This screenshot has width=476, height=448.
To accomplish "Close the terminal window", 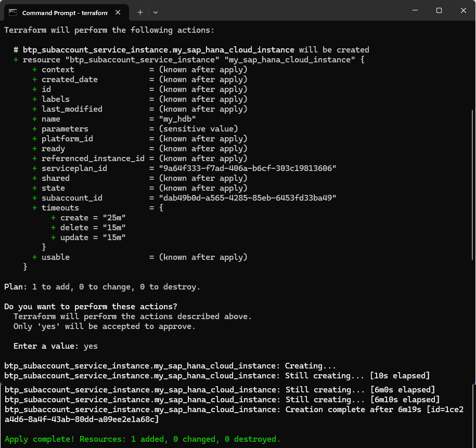I will click(x=463, y=10).
